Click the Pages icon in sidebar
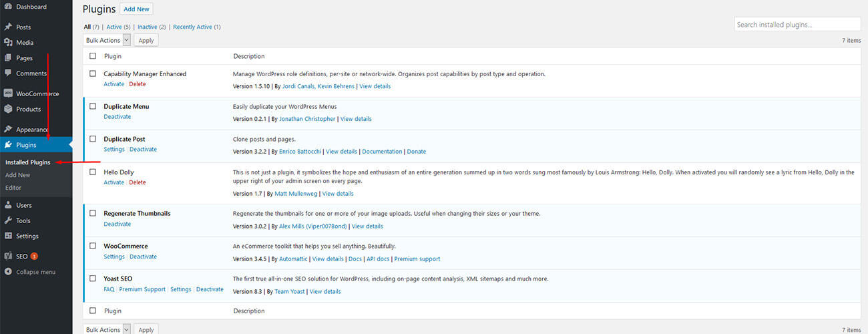Screen dimensions: 868x334 (x=8, y=58)
